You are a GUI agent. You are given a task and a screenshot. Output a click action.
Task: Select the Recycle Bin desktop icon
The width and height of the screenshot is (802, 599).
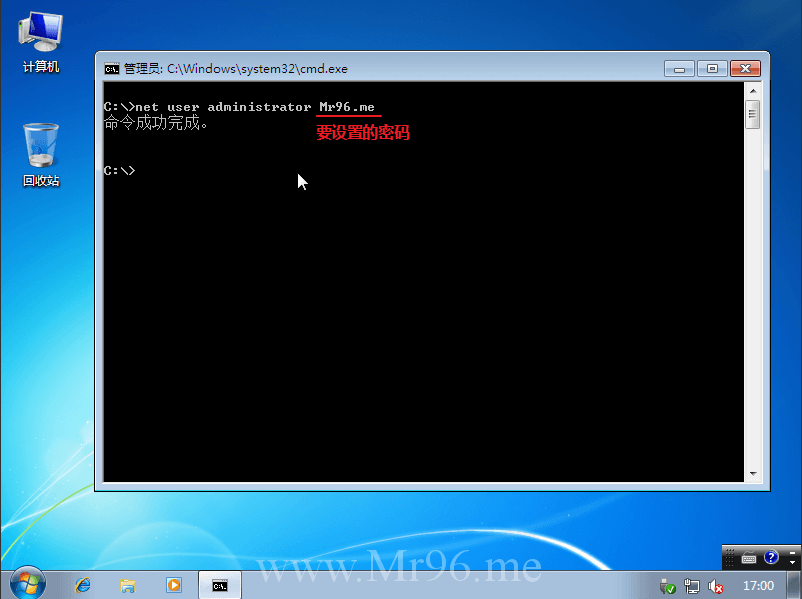pyautogui.click(x=41, y=155)
